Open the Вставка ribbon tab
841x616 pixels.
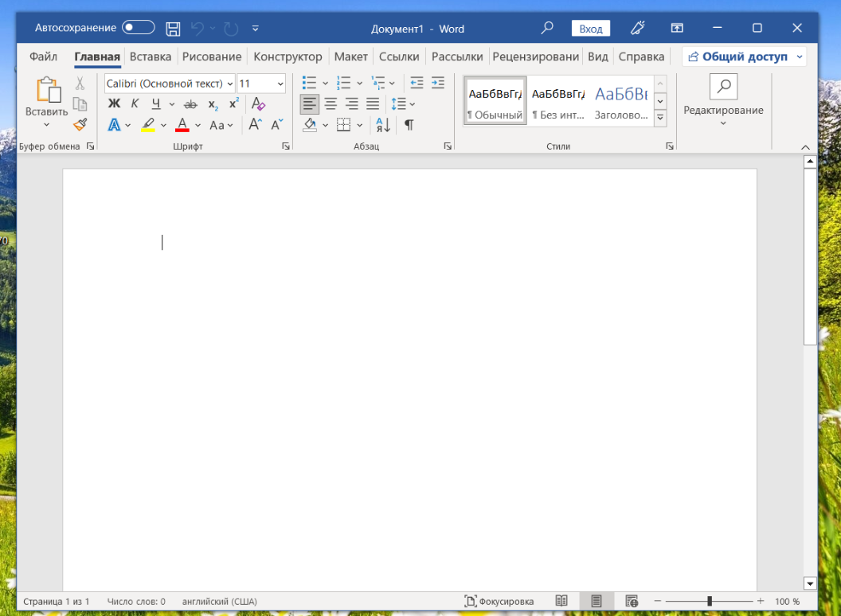click(x=151, y=57)
